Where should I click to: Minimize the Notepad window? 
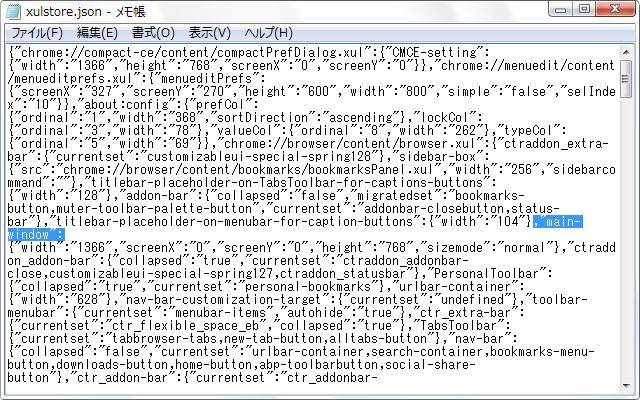(x=560, y=9)
